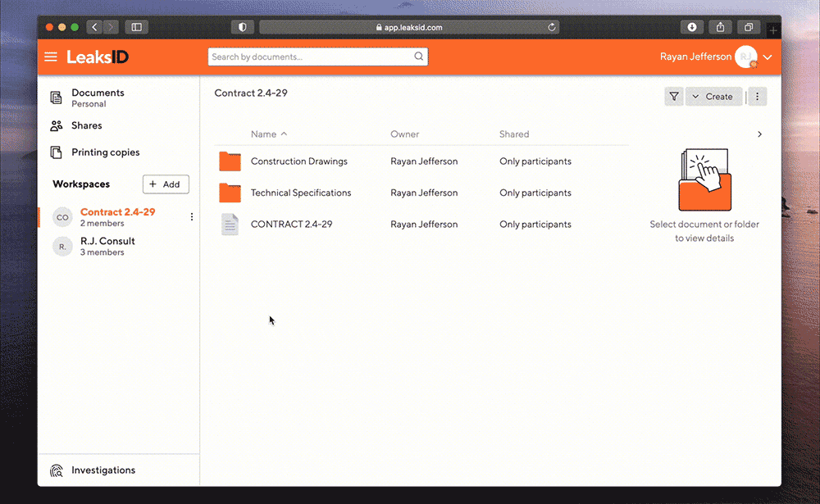Click the Shares people icon
The image size is (820, 504).
(x=56, y=125)
